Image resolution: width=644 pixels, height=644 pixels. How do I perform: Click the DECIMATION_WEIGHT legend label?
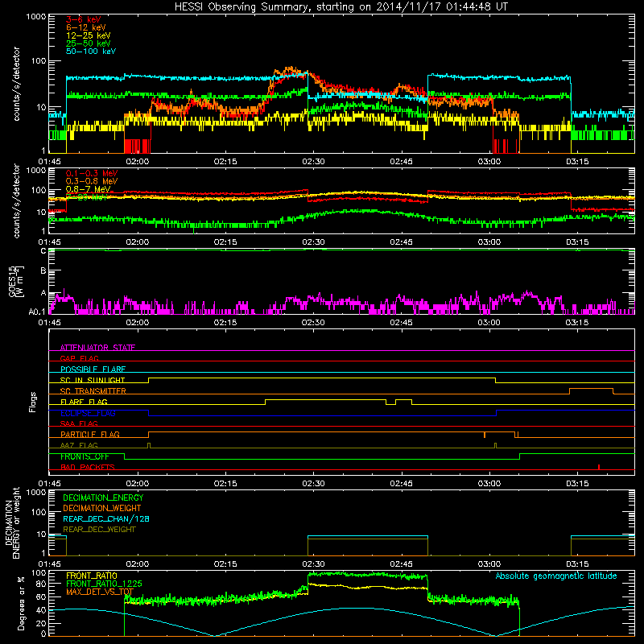[x=102, y=508]
